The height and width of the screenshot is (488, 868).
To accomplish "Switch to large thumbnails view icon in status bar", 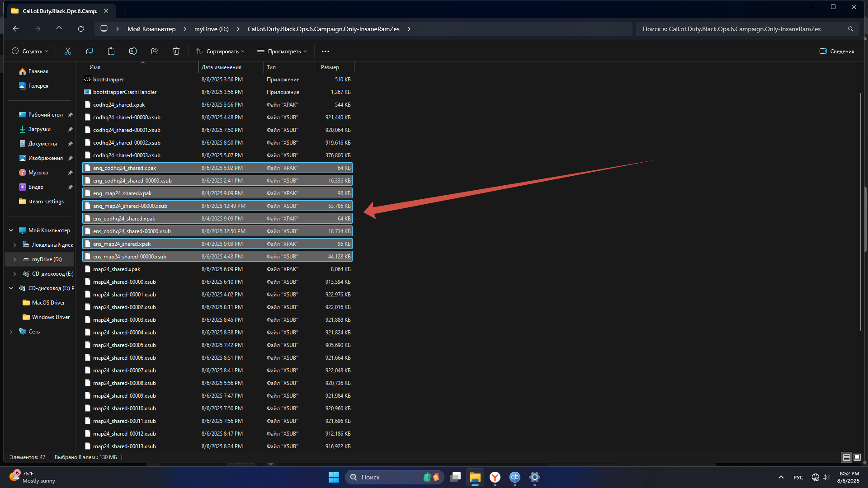I will (857, 457).
